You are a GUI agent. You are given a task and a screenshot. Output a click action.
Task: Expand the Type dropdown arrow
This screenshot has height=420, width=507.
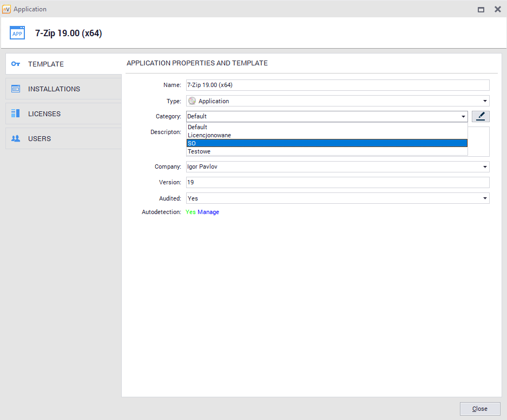[484, 101]
